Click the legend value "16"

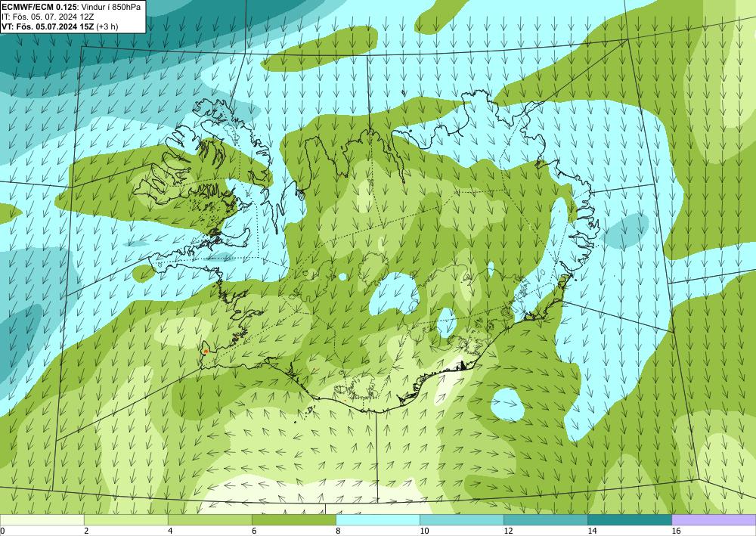pos(676,531)
